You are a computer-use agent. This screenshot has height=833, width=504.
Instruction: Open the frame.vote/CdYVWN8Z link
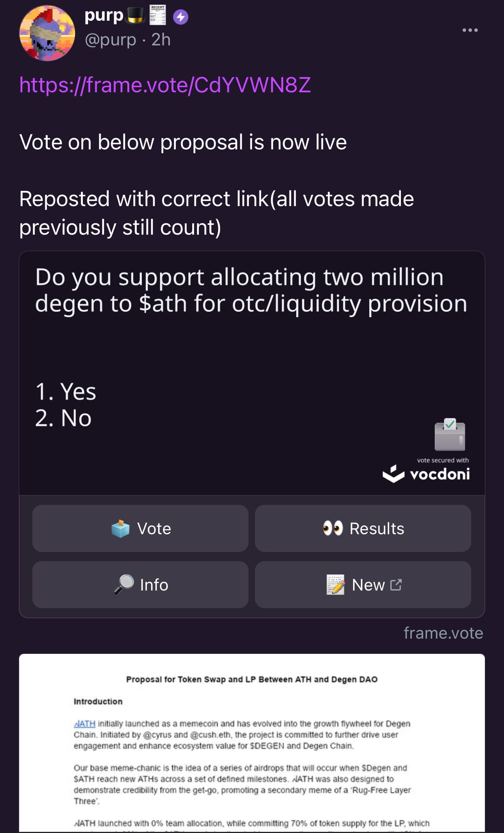coord(165,85)
